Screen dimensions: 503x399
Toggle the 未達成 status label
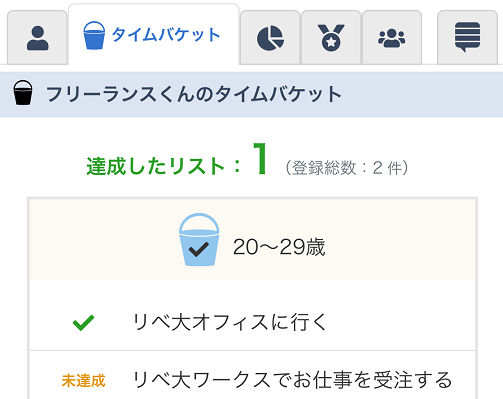click(x=83, y=380)
